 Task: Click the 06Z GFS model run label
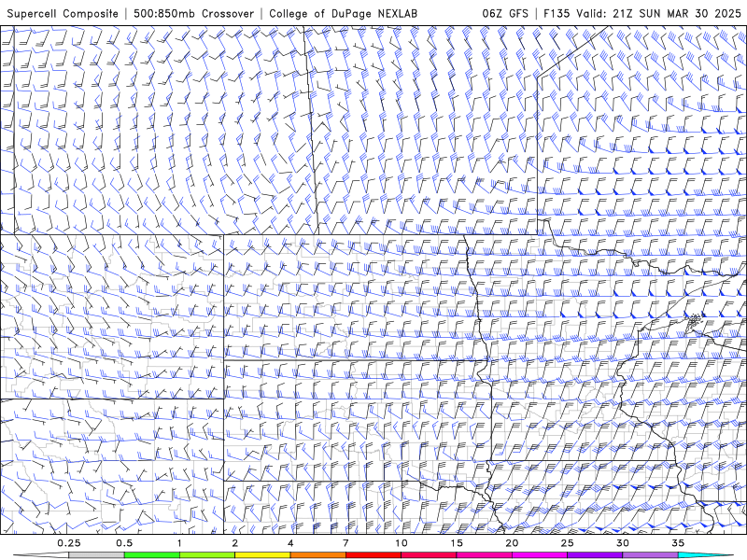click(x=505, y=13)
